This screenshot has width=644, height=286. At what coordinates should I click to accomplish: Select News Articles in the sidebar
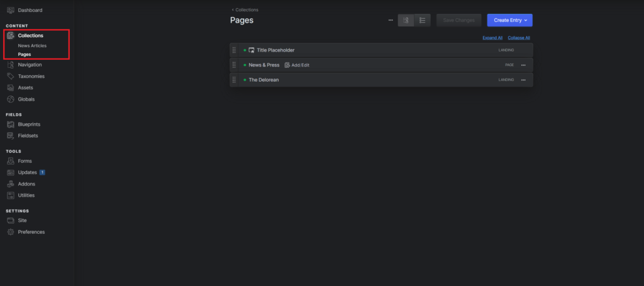point(32,46)
